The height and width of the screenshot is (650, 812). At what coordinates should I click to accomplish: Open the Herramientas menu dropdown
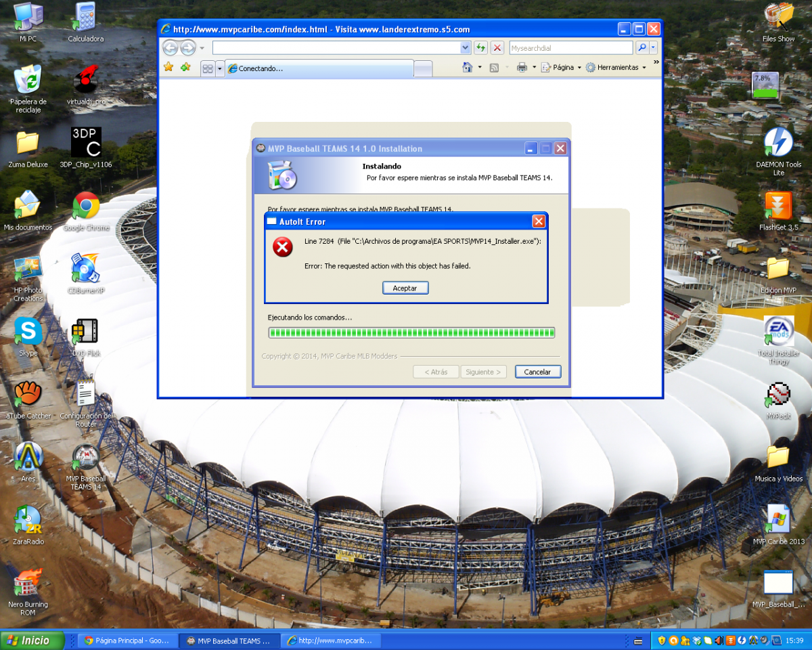pyautogui.click(x=616, y=68)
